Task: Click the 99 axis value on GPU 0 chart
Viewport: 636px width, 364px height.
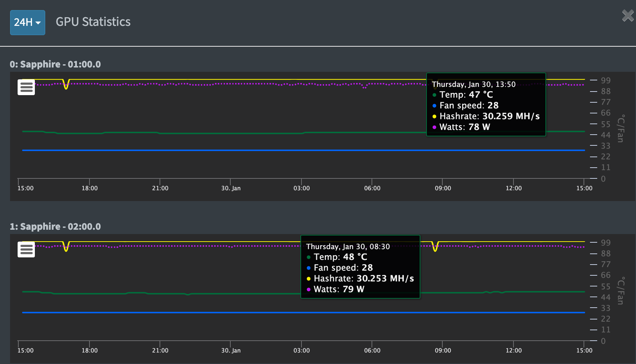Action: 605,80
